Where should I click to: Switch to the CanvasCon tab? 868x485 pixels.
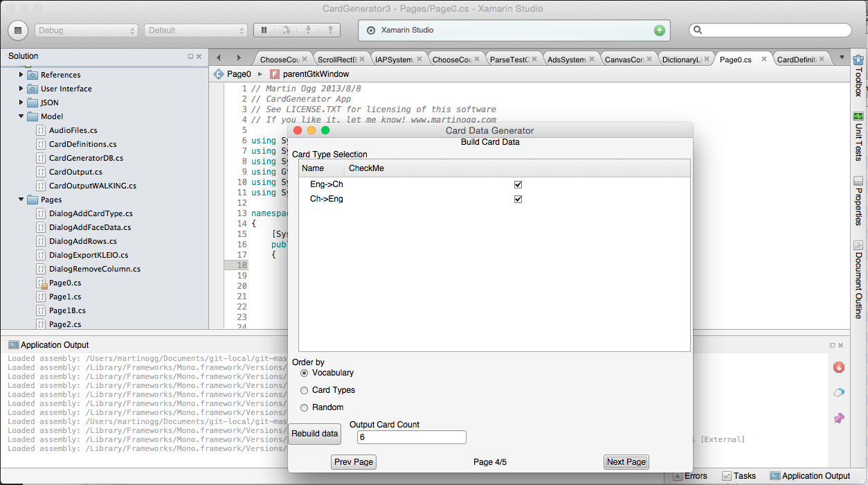[x=624, y=60]
